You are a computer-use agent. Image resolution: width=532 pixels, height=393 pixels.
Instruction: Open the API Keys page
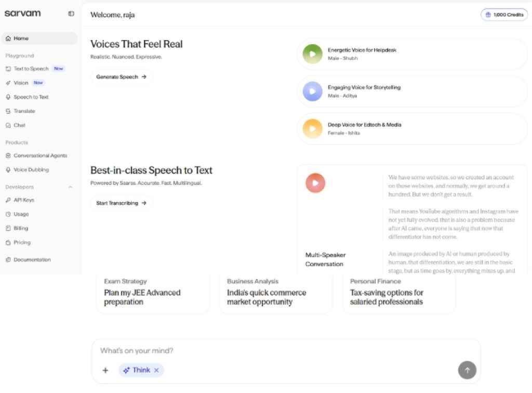click(x=24, y=200)
